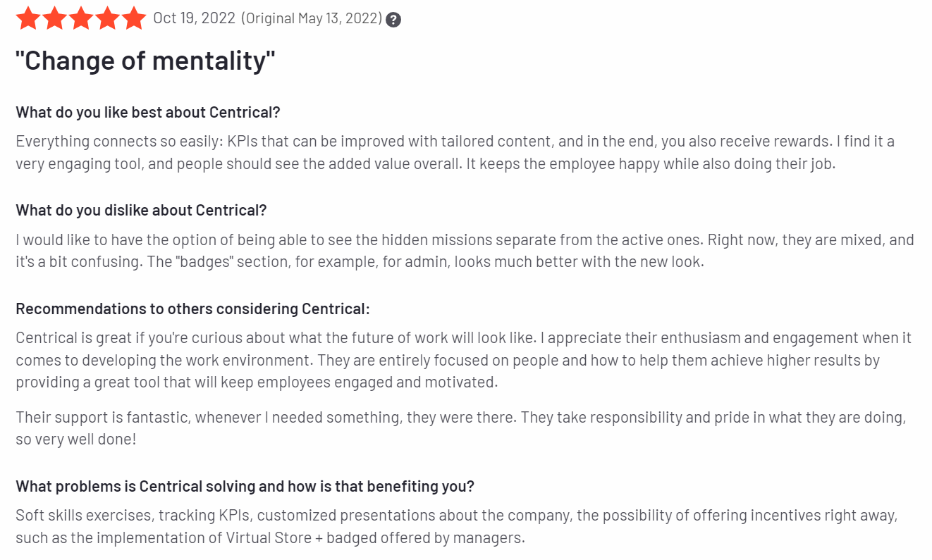This screenshot has width=932, height=560.
Task: Click "Recommendations to others considering Centrical" heading
Action: [192, 309]
